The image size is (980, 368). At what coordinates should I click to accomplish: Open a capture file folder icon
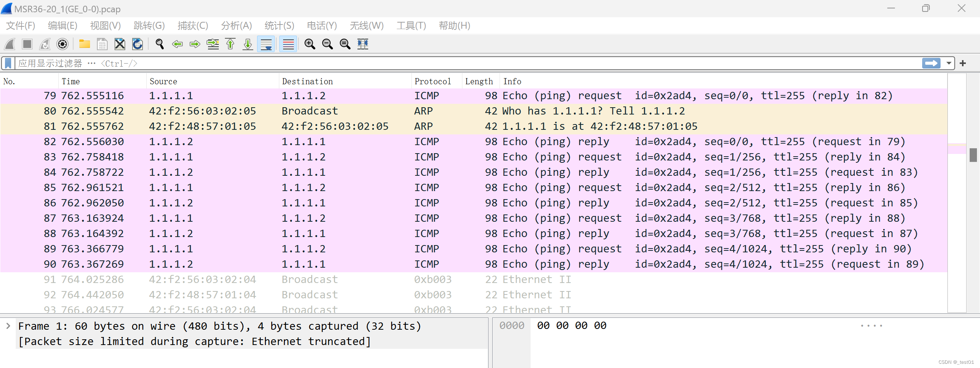(x=84, y=44)
